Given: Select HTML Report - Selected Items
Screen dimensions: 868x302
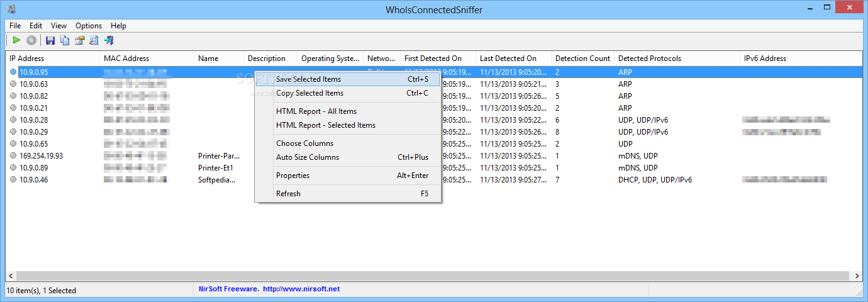Looking at the screenshot, I should 348,125.
